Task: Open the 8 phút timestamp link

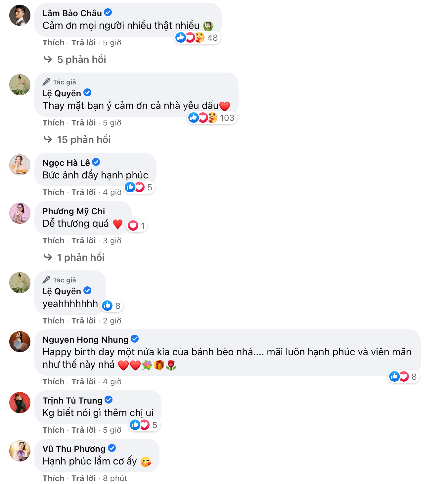Action: pos(115,478)
